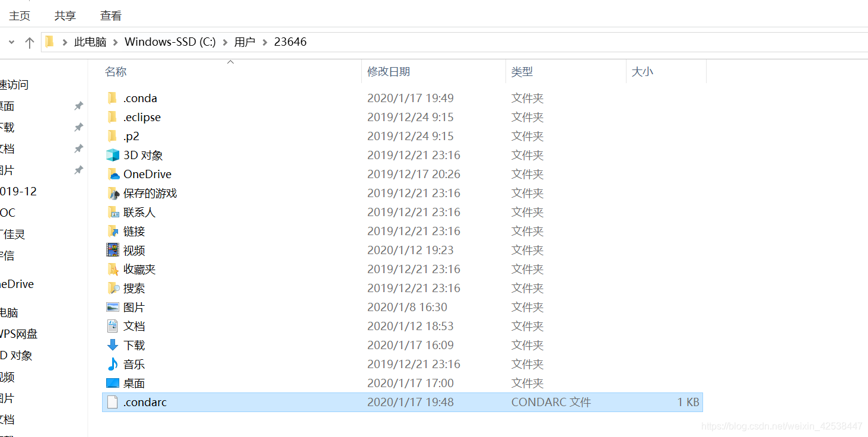
Task: Select the 视频 film strip icon
Action: 113,250
